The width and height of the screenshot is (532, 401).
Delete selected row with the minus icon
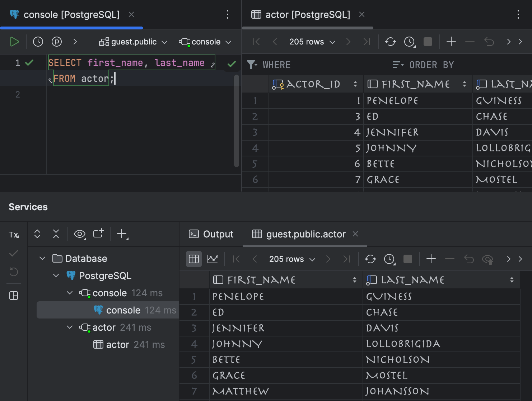470,42
